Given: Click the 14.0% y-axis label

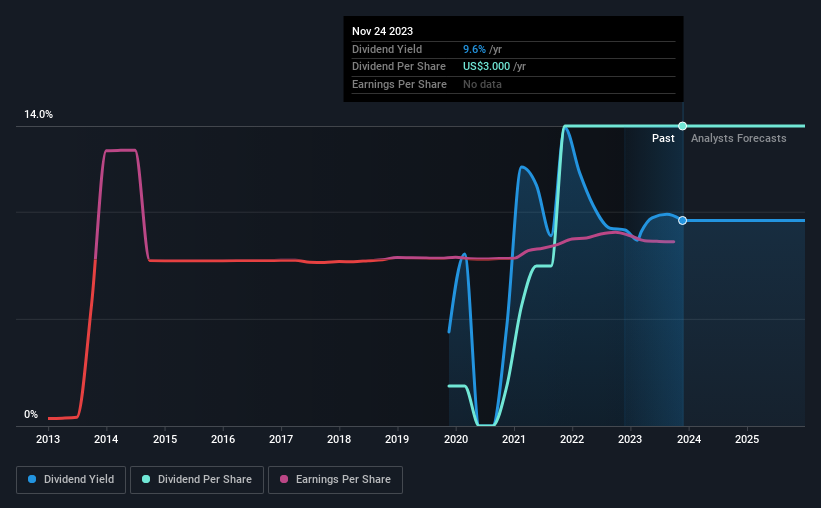Looking at the screenshot, I should click(38, 114).
